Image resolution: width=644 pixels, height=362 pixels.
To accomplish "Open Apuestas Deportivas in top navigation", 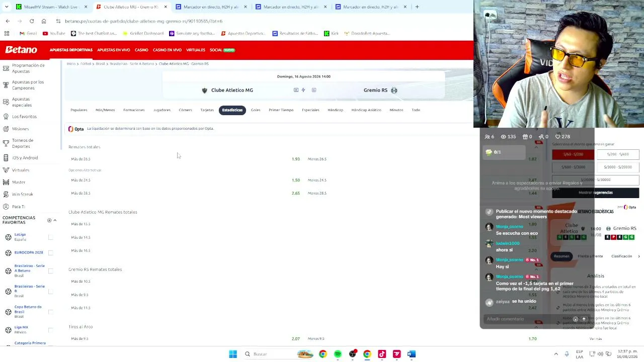I will (x=71, y=50).
